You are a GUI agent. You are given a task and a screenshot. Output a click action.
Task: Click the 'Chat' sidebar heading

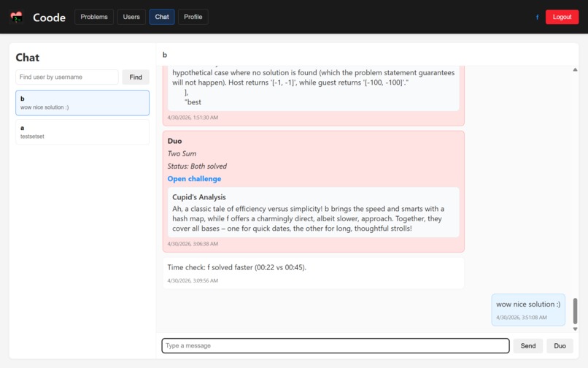[x=28, y=58]
